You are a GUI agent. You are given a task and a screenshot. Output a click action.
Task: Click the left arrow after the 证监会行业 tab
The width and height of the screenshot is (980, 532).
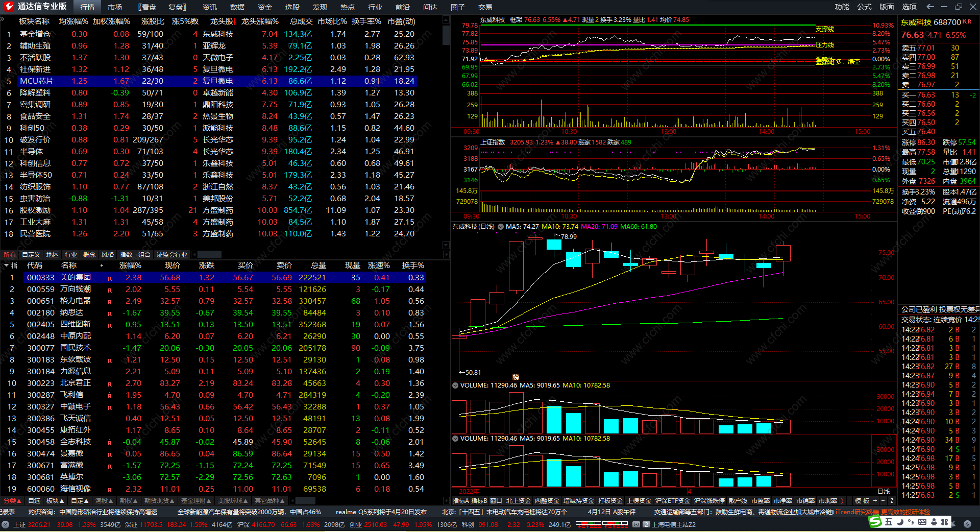point(194,254)
